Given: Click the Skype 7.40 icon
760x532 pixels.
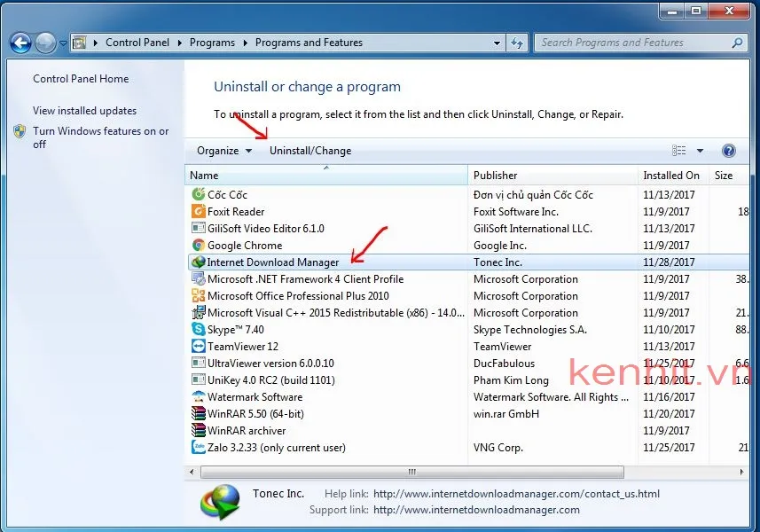Looking at the screenshot, I should pos(199,329).
